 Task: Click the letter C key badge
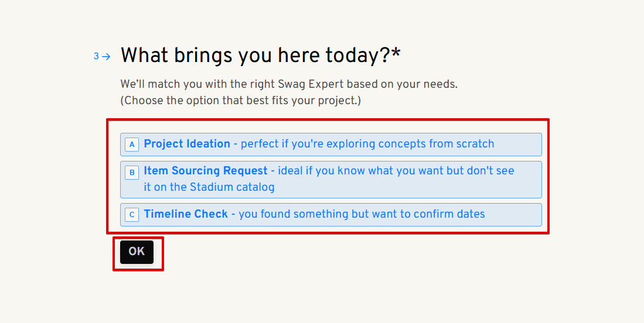(132, 215)
